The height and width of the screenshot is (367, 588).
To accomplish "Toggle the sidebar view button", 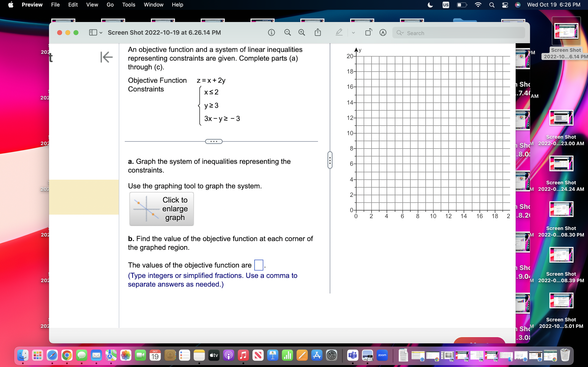I will tap(93, 33).
